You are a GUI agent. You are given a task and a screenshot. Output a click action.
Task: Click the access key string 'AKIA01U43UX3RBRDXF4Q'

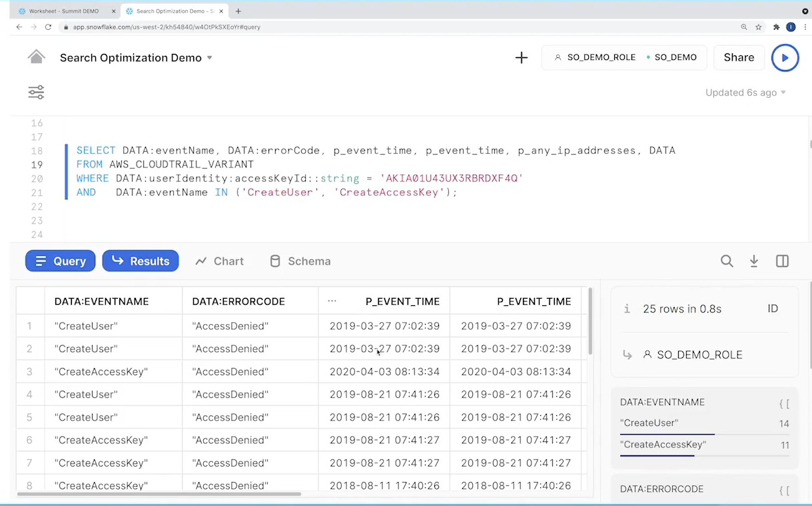[452, 179]
